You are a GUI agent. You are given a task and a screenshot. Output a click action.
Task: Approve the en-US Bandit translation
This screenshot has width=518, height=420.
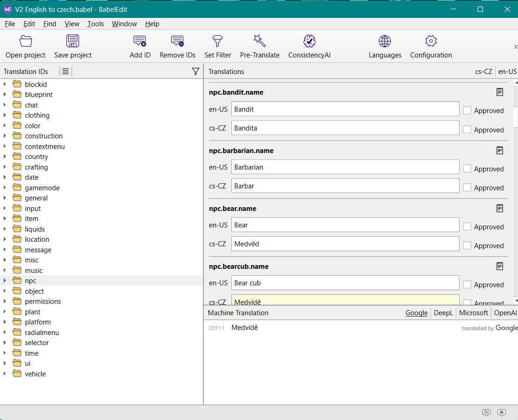[467, 111]
